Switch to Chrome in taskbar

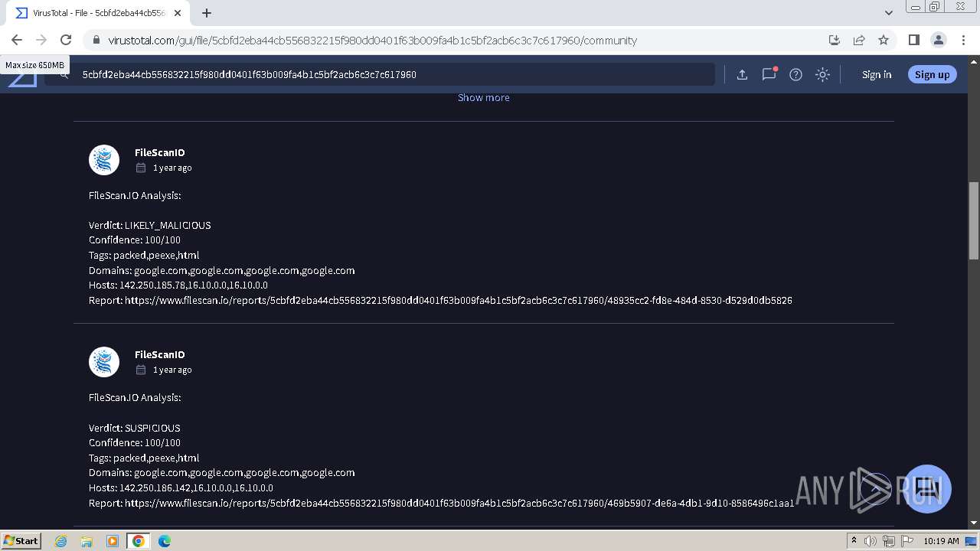point(138,541)
